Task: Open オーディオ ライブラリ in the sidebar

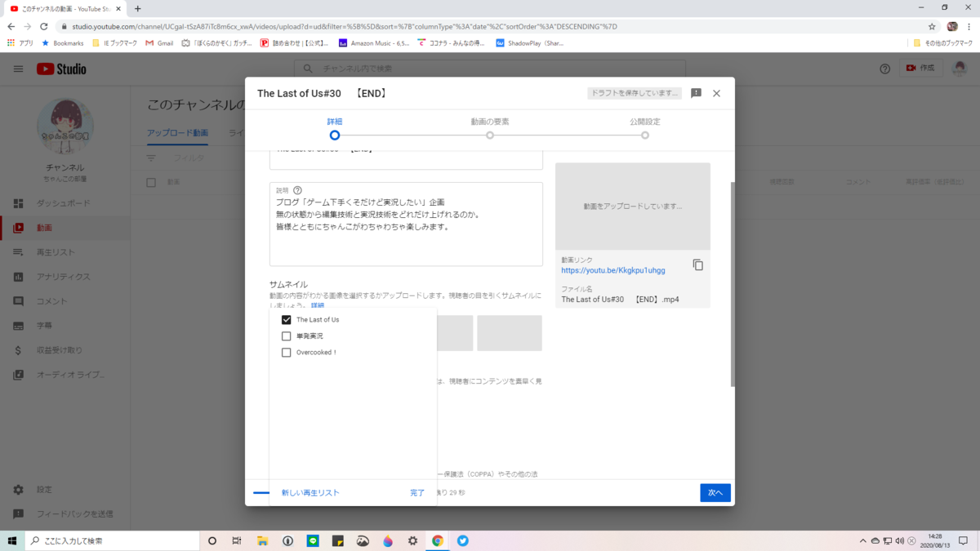Action: 65,375
